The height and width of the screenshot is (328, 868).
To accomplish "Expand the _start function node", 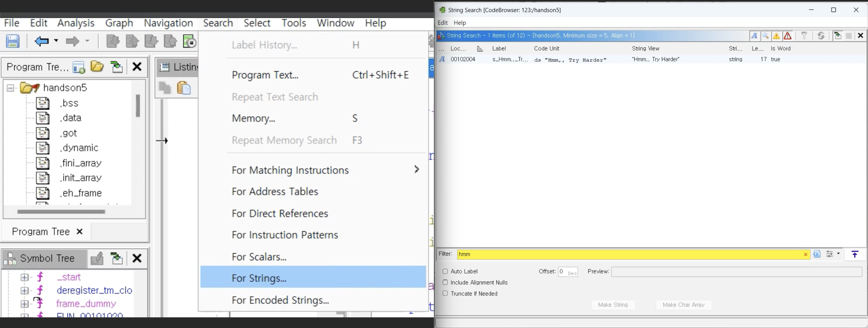I will pyautogui.click(x=24, y=277).
